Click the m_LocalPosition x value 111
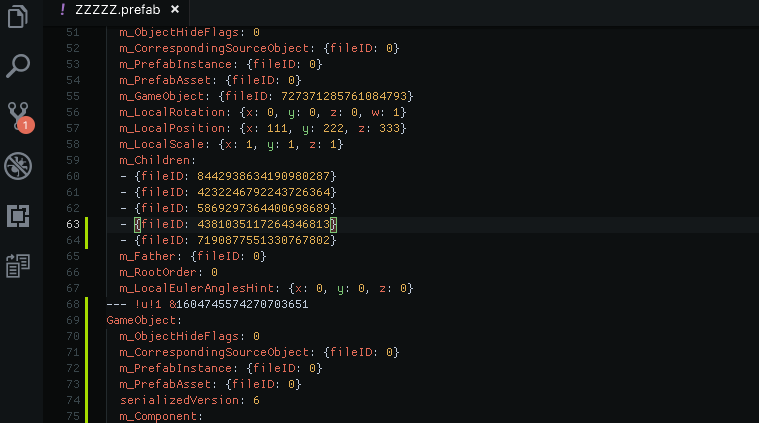 pyautogui.click(x=277, y=128)
